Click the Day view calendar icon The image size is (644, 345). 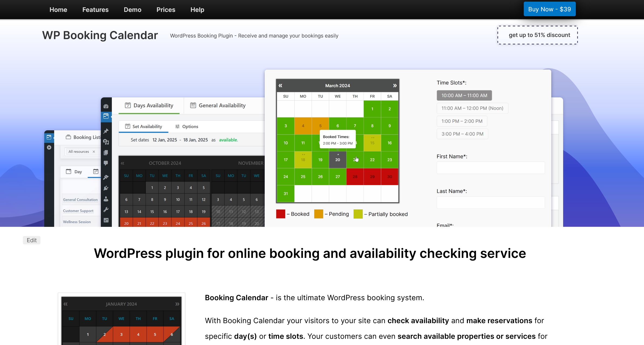(68, 172)
